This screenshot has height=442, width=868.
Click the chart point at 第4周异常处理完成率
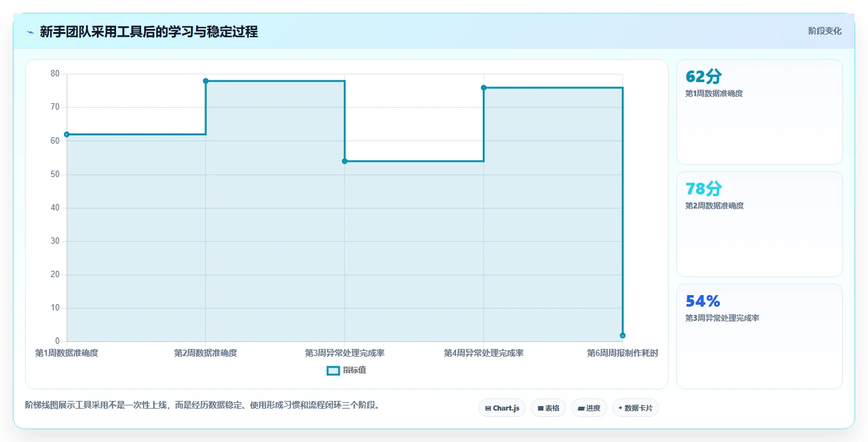pos(483,88)
